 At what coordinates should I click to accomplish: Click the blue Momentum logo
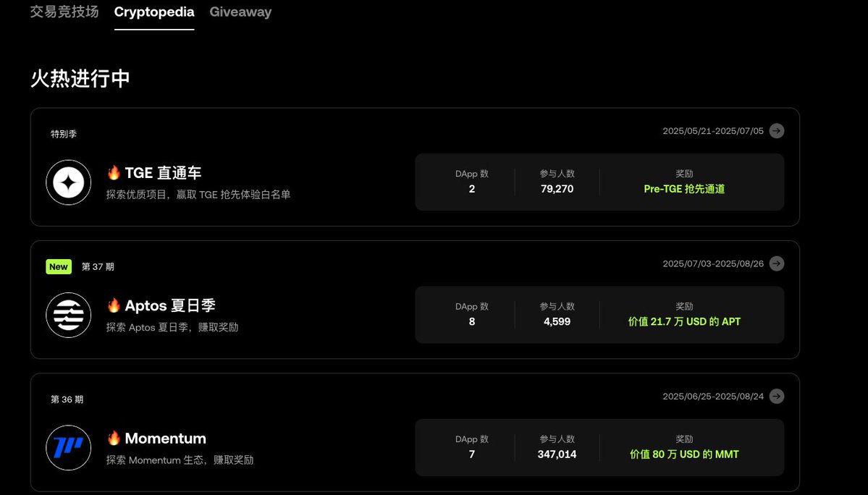pyautogui.click(x=69, y=448)
